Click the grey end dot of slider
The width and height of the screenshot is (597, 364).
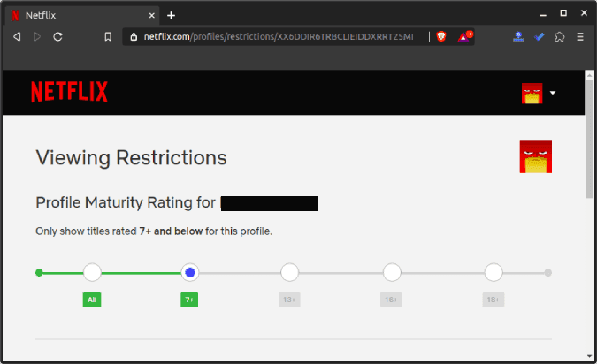pos(547,273)
